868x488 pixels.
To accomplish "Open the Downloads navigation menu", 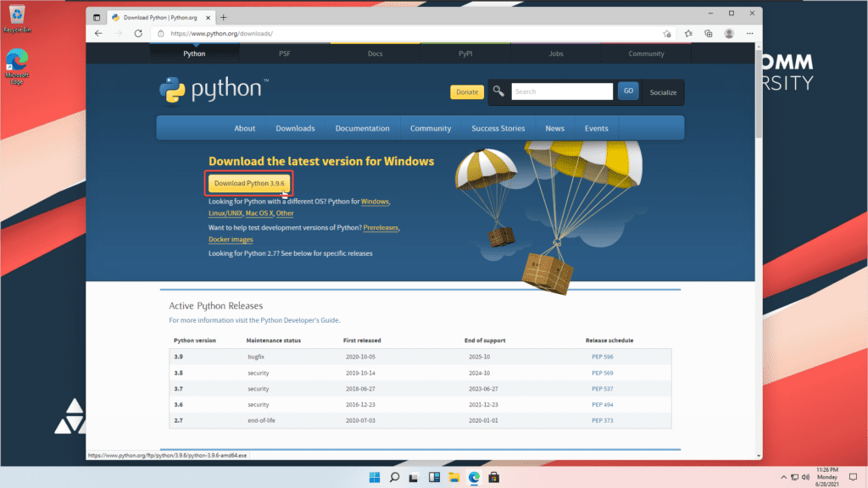I will [x=295, y=129].
